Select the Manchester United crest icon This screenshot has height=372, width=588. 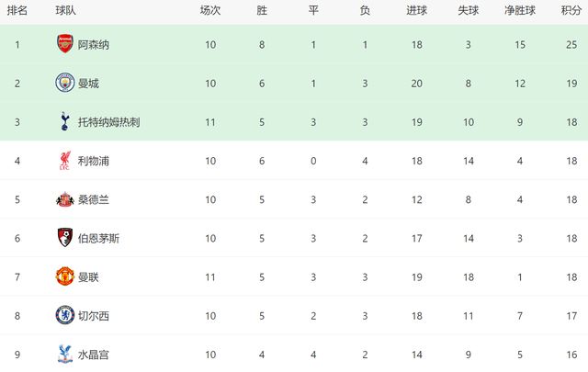(x=64, y=276)
